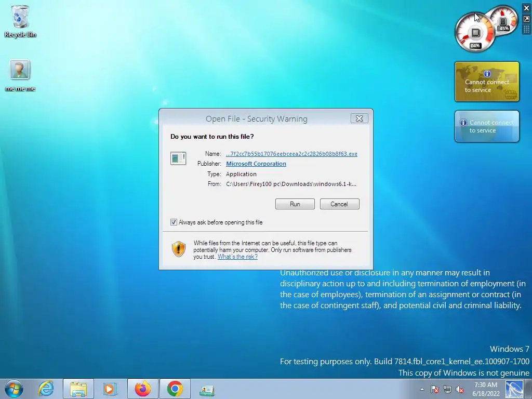Click the Type value Application text
Screen dimensions: 532x399
241,174
